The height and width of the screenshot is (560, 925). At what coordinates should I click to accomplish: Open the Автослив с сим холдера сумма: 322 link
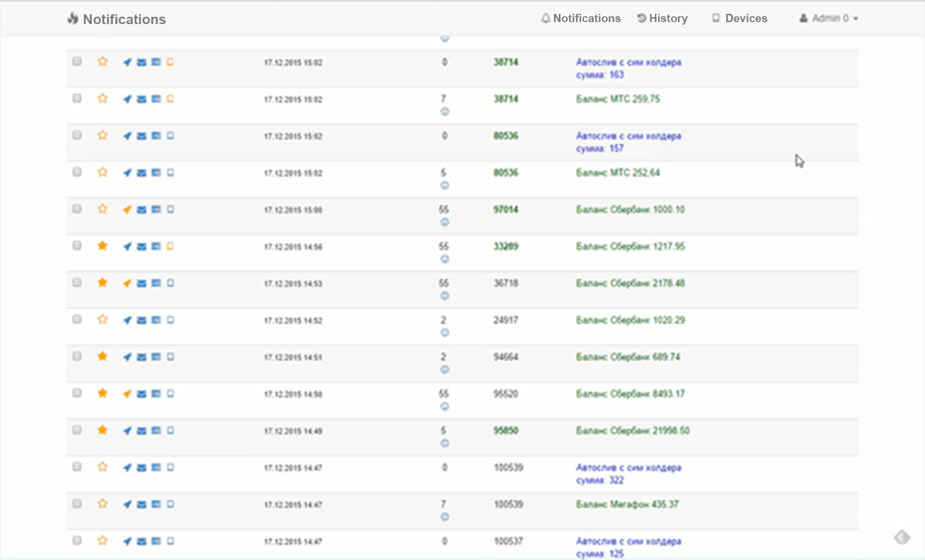[628, 473]
